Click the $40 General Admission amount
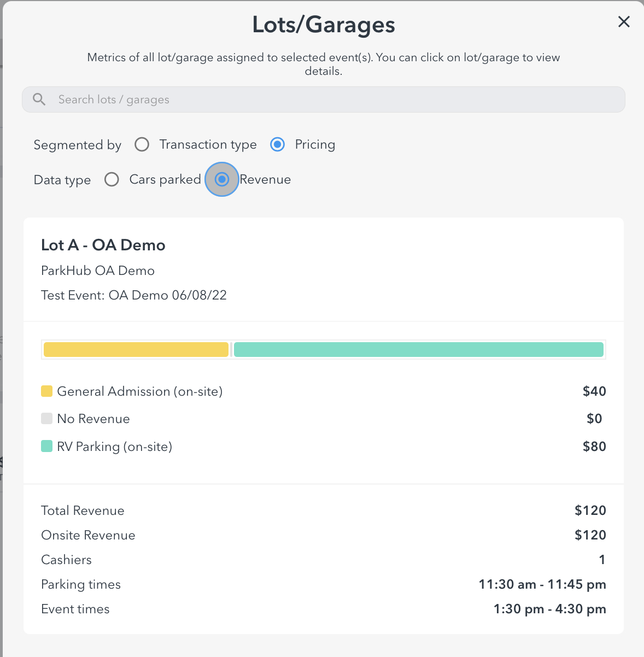This screenshot has height=657, width=644. pyautogui.click(x=594, y=391)
